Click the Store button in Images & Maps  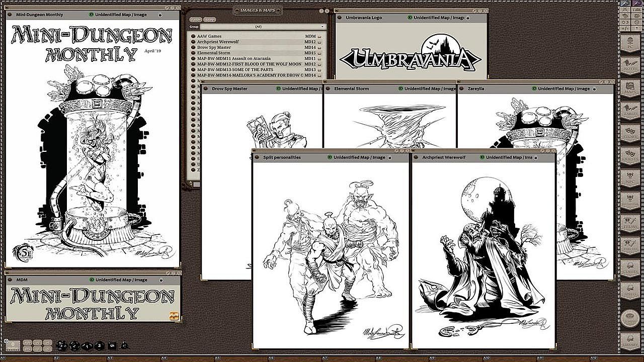tap(210, 20)
